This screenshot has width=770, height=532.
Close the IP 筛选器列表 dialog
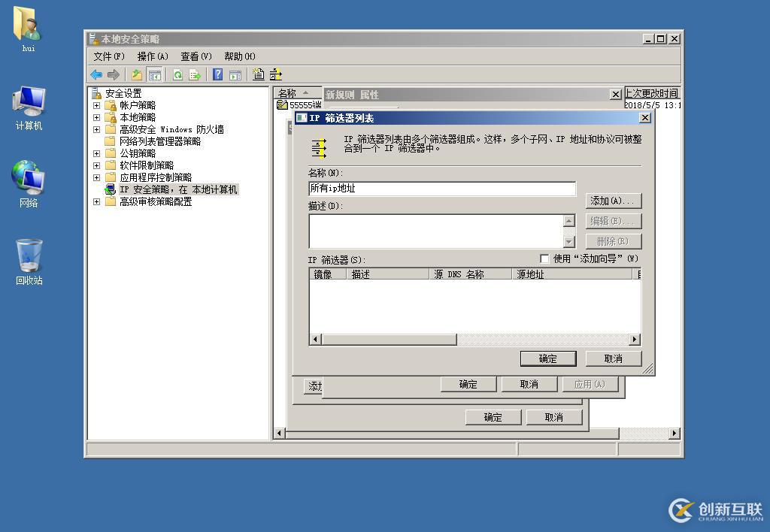click(645, 118)
